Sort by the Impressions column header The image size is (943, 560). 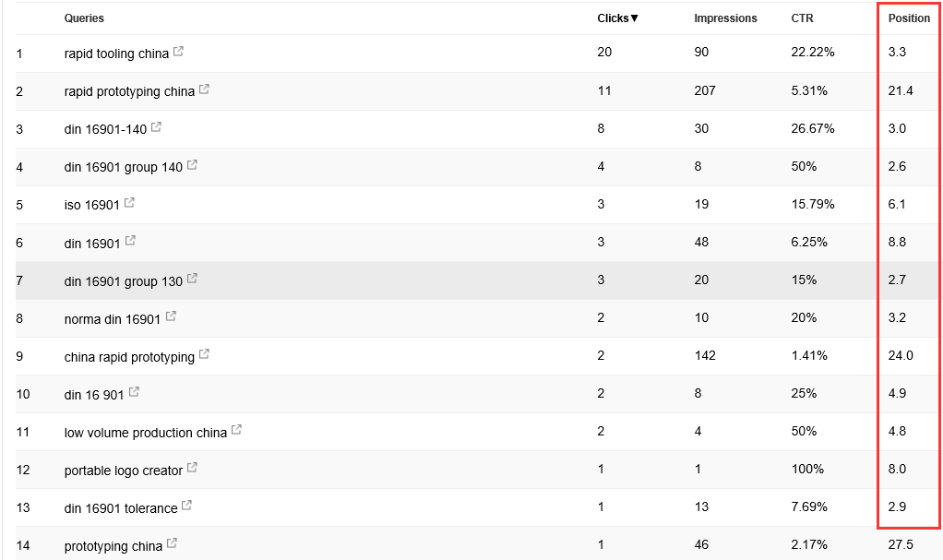tap(725, 18)
